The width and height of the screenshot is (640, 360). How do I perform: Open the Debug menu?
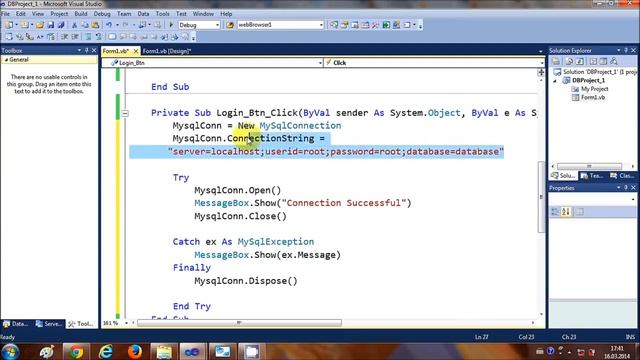[x=102, y=14]
